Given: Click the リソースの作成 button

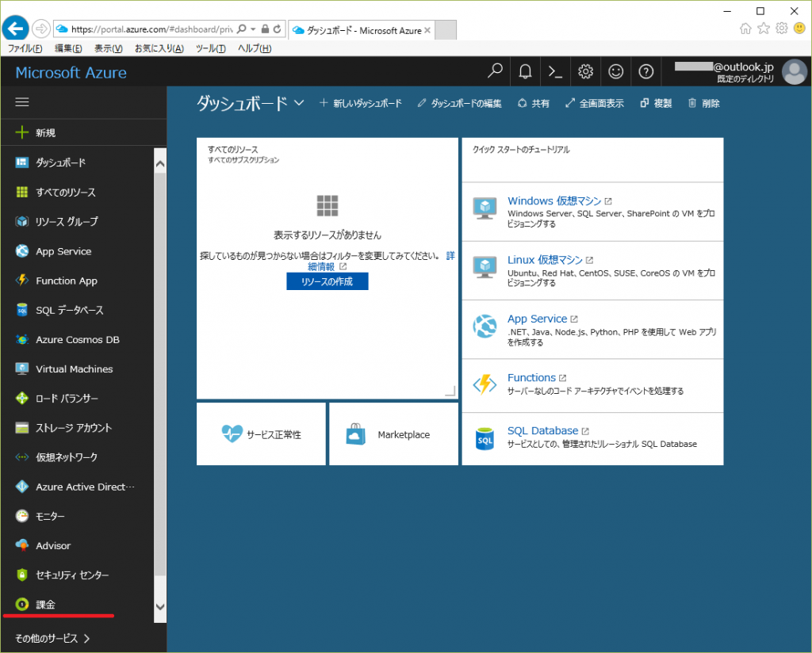Looking at the screenshot, I should (x=327, y=281).
